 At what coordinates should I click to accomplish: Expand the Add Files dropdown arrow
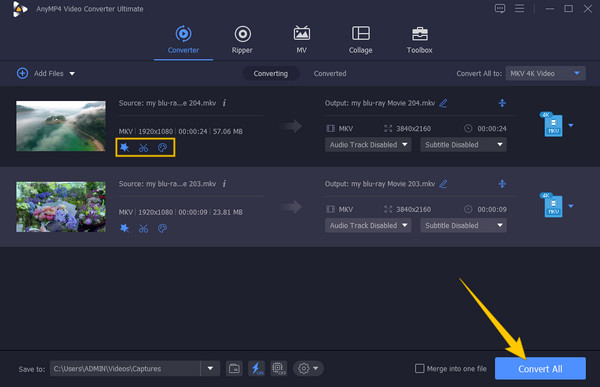point(72,73)
